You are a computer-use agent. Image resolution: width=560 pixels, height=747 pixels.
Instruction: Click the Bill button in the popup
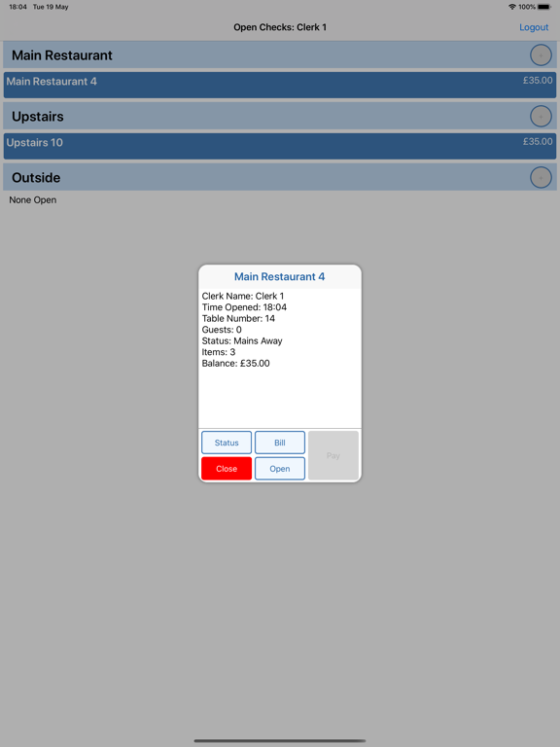click(280, 443)
